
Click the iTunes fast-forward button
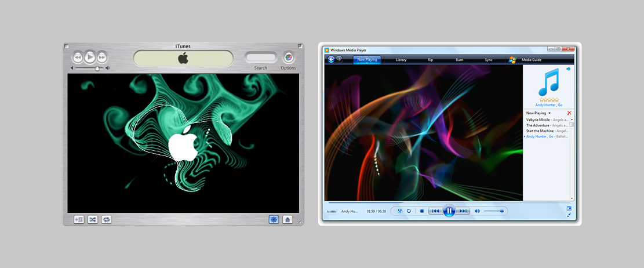tap(102, 57)
